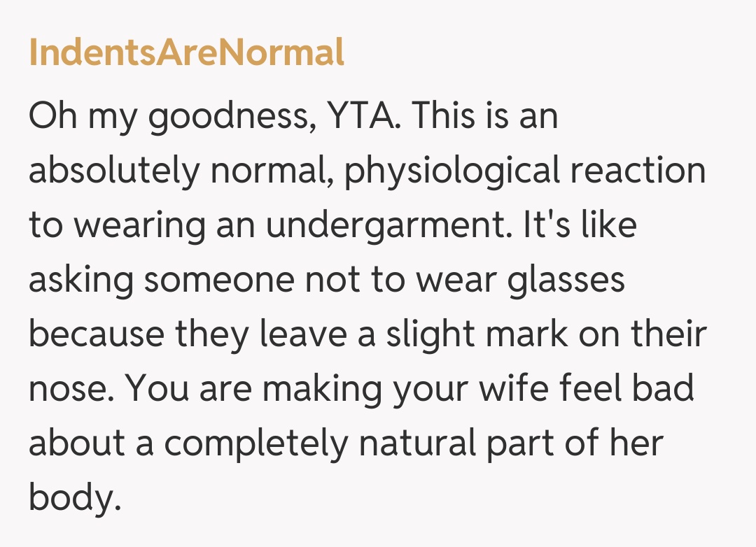This screenshot has height=547, width=756.
Task: Click the word "because" in the comment
Action: pos(96,335)
